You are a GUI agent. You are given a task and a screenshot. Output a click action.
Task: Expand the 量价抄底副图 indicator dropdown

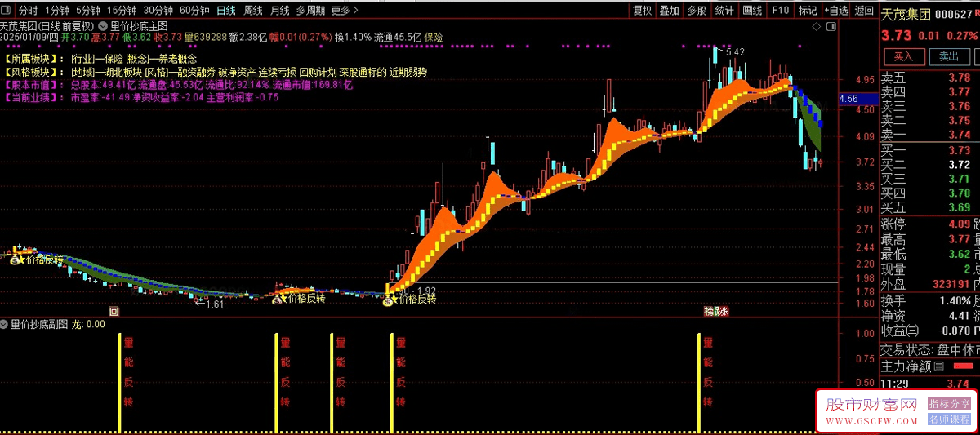(5, 324)
